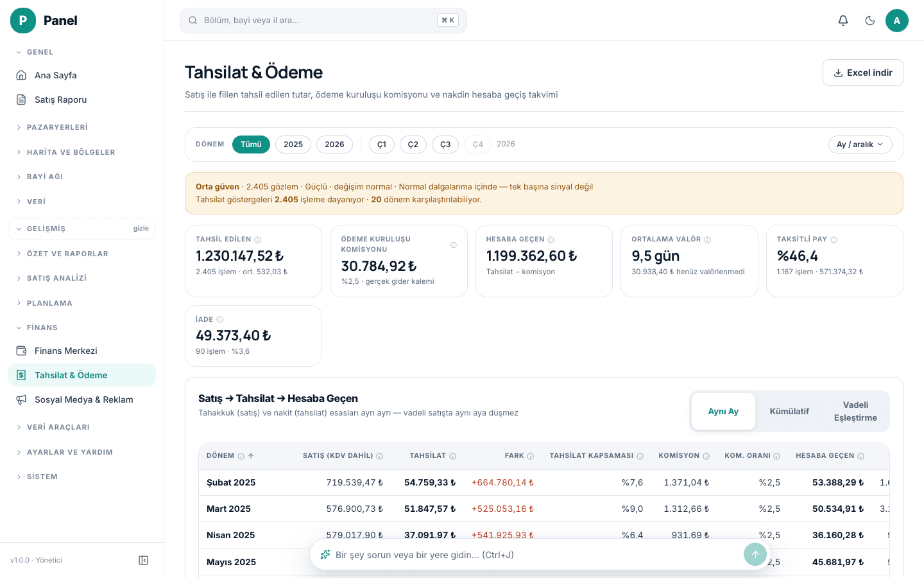Image resolution: width=924 pixels, height=578 pixels.
Task: Go to Satış Raporu
Action: point(81,100)
